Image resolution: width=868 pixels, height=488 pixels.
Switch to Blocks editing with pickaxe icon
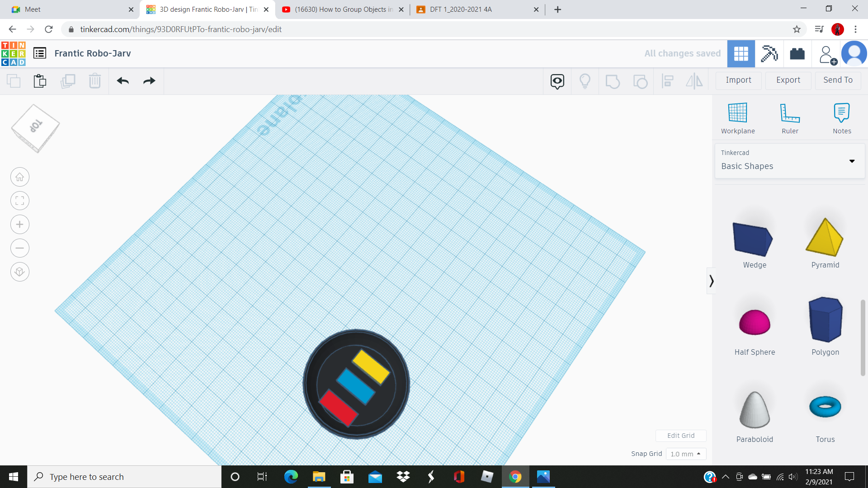(x=769, y=53)
